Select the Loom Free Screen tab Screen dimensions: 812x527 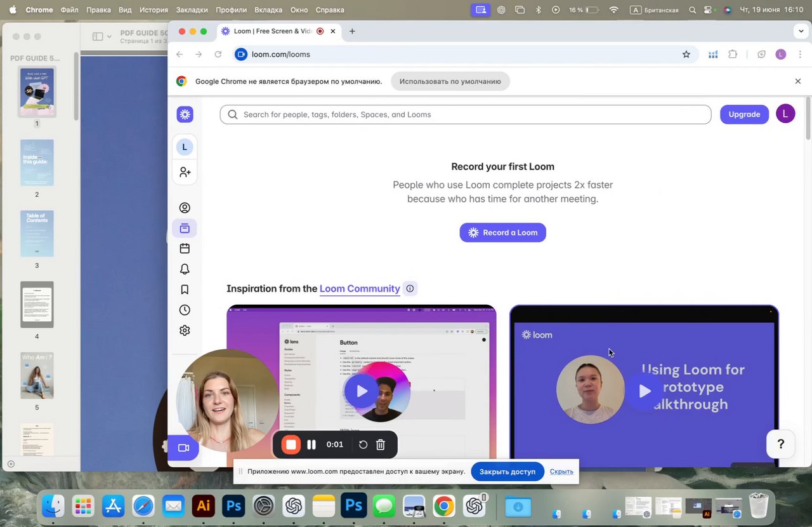[278, 31]
